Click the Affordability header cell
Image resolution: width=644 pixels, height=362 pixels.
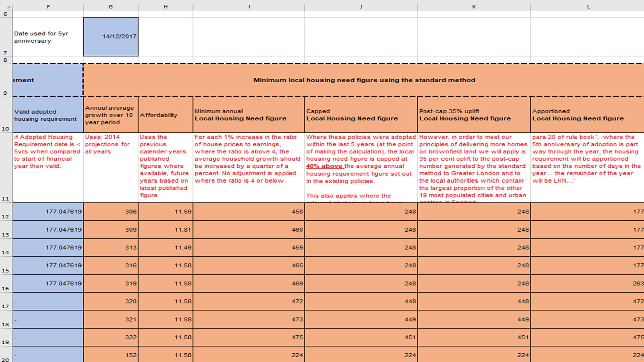[166, 115]
